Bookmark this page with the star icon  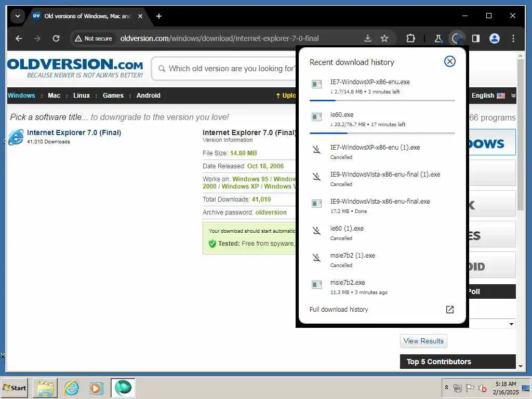[x=384, y=38]
